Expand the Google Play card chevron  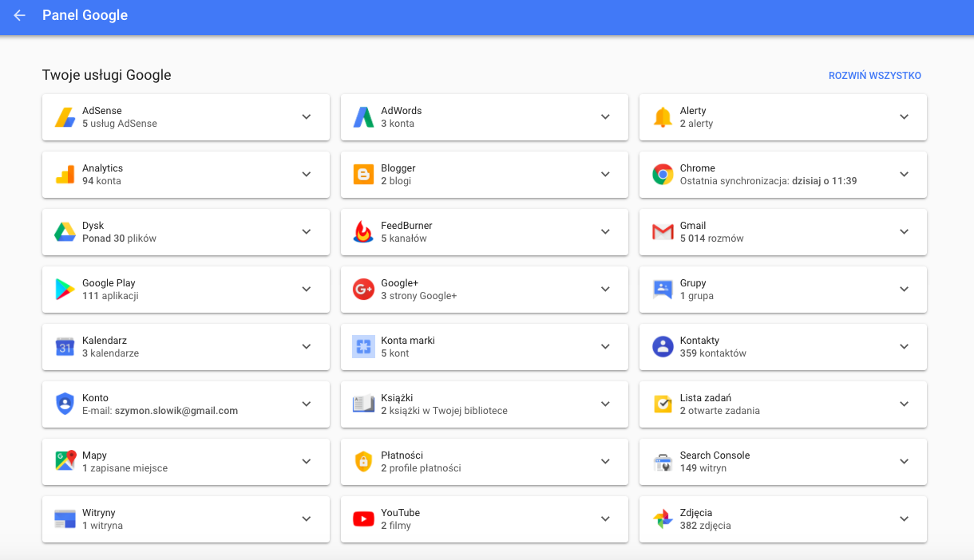(x=307, y=290)
